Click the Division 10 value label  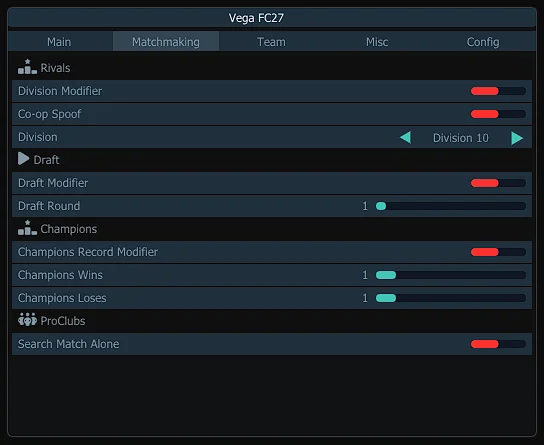[461, 138]
